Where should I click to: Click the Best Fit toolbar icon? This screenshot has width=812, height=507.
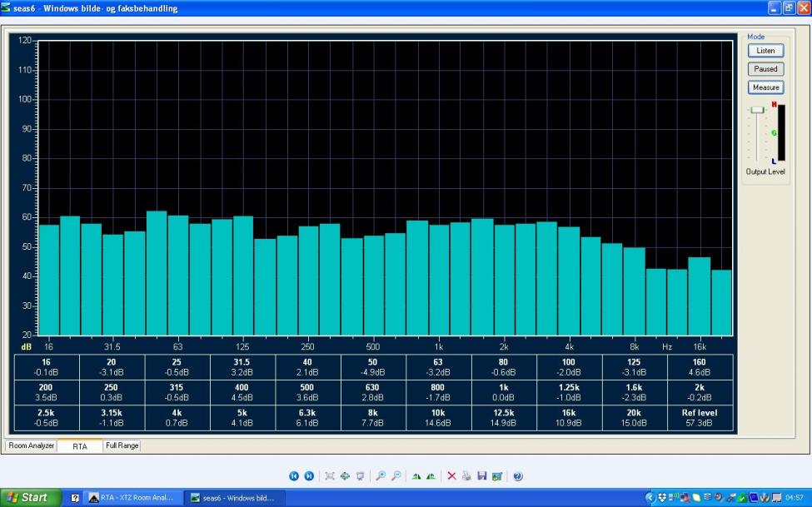329,476
